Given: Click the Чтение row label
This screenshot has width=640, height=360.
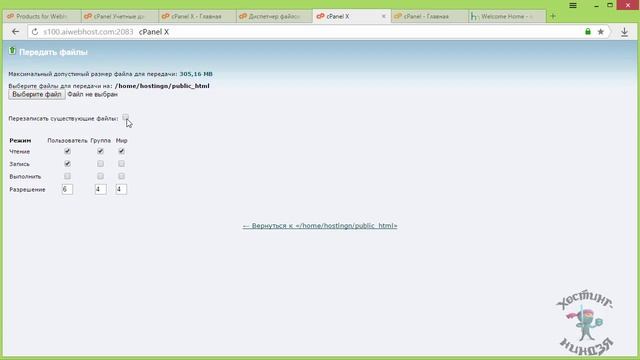Looking at the screenshot, I should click(20, 151).
